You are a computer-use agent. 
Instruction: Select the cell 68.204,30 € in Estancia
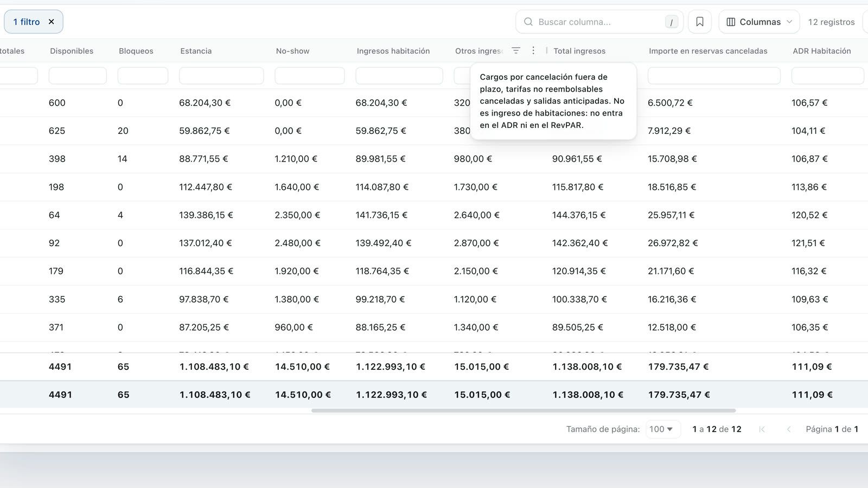click(x=205, y=102)
